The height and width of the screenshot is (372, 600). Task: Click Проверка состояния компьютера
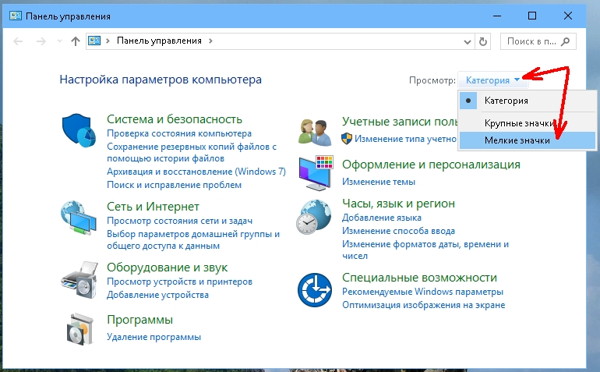click(179, 134)
